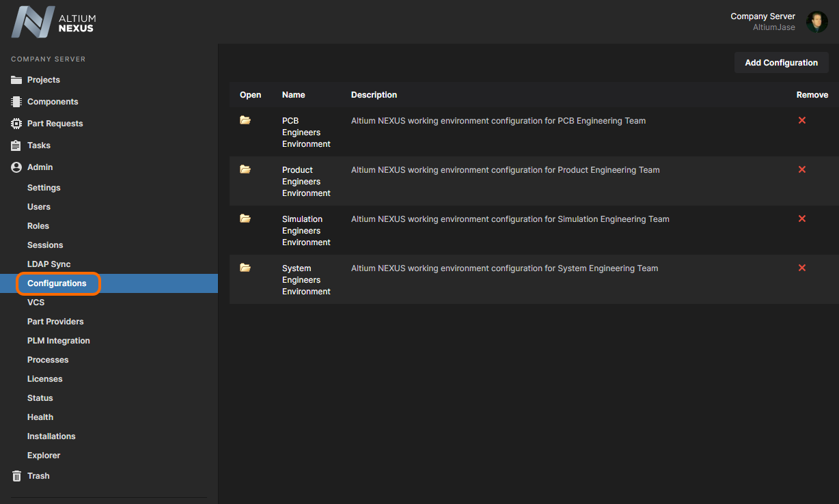The image size is (839, 504).
Task: Open Simulation Engineers Environment folder icon
Action: point(245,219)
